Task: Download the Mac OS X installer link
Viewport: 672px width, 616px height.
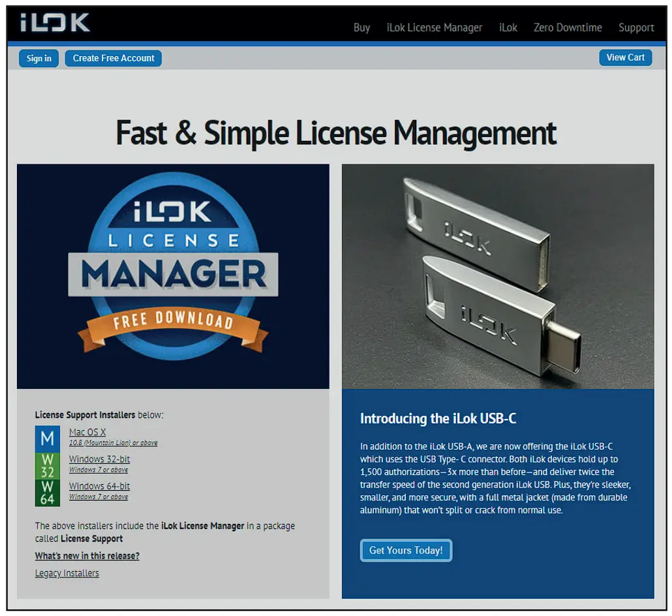Action: click(x=87, y=432)
